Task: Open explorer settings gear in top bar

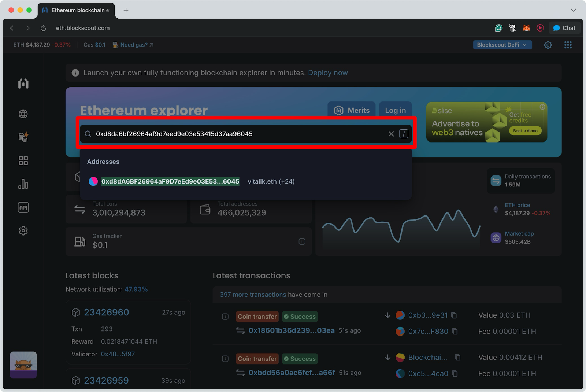Action: 548,45
